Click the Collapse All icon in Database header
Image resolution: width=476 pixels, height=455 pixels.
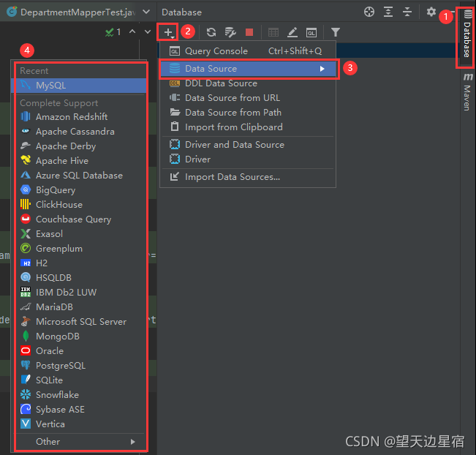[x=407, y=12]
